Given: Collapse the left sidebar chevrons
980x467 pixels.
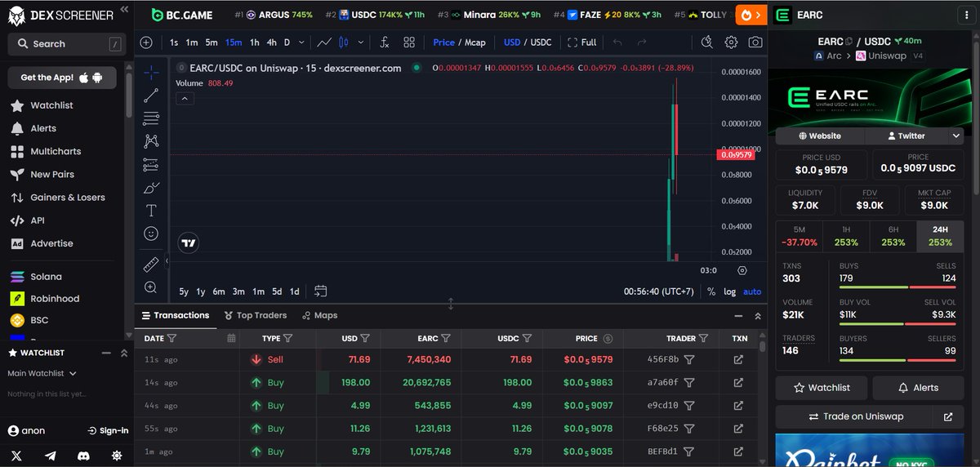Looking at the screenshot, I should [123, 10].
